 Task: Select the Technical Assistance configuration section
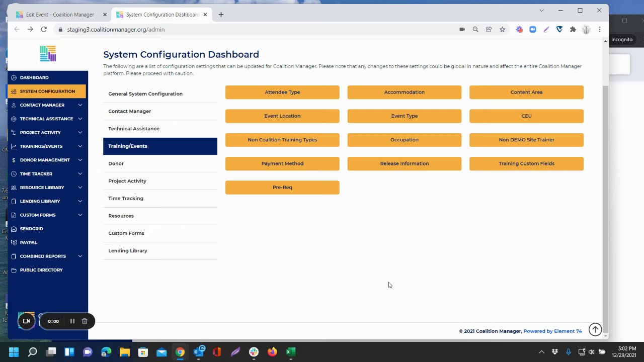[x=160, y=129]
